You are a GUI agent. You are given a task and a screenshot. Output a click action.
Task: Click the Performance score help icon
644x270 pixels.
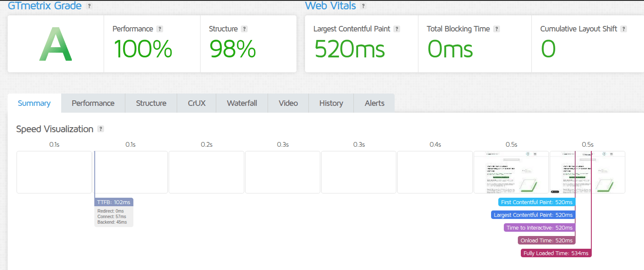click(x=160, y=29)
